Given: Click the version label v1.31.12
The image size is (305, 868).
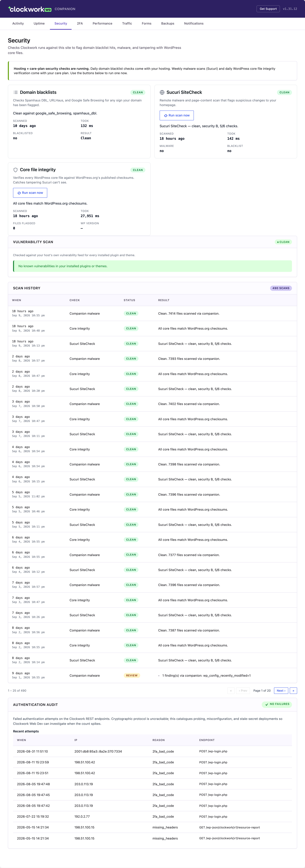Looking at the screenshot, I should click(290, 9).
